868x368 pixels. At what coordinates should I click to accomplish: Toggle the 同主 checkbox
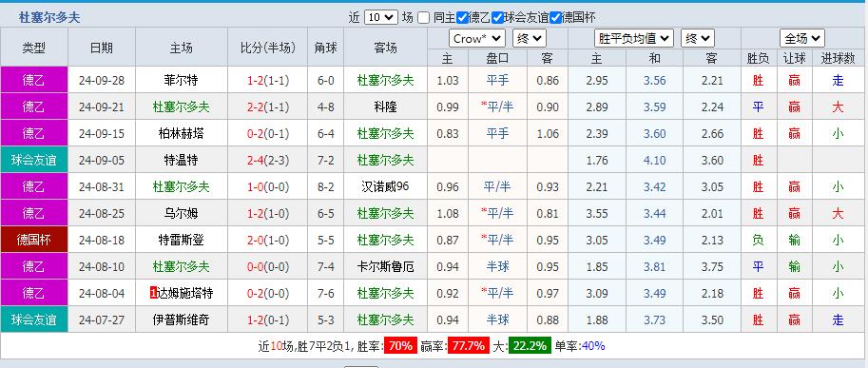pyautogui.click(x=423, y=18)
